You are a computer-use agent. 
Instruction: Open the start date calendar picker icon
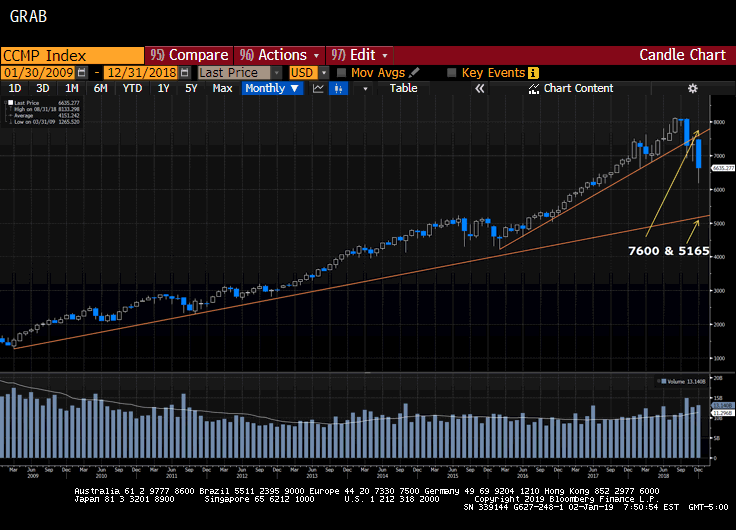[x=82, y=73]
